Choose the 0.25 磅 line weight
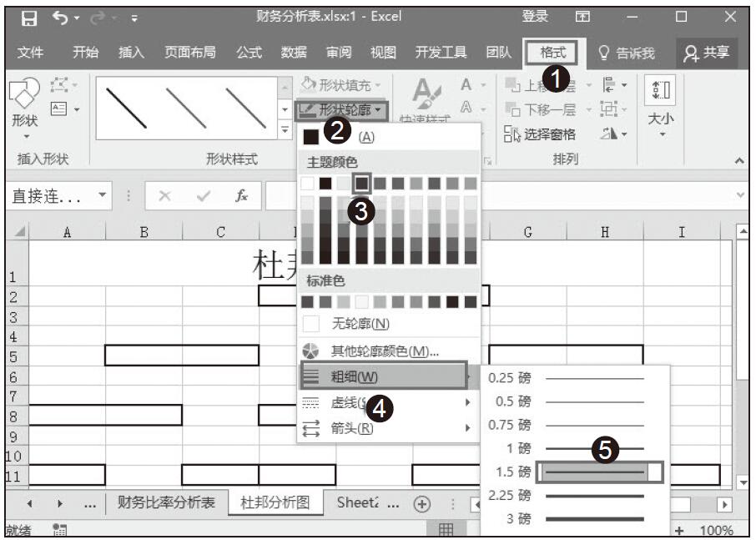This screenshot has height=540, width=756. click(594, 378)
